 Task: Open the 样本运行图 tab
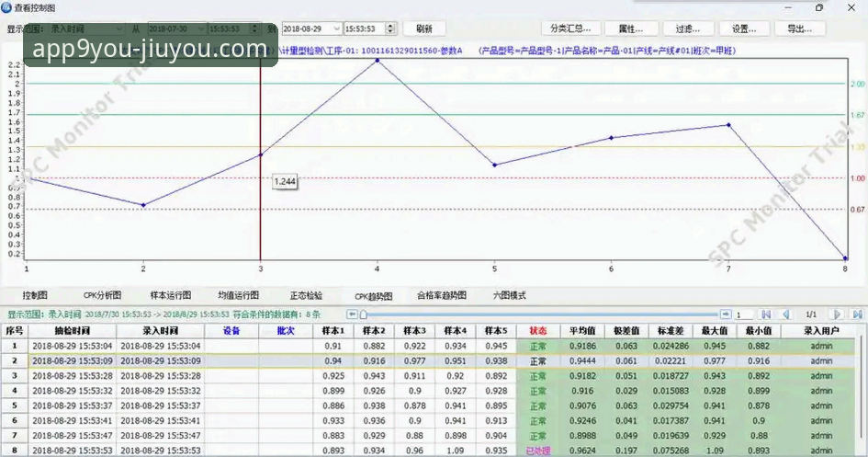(171, 295)
